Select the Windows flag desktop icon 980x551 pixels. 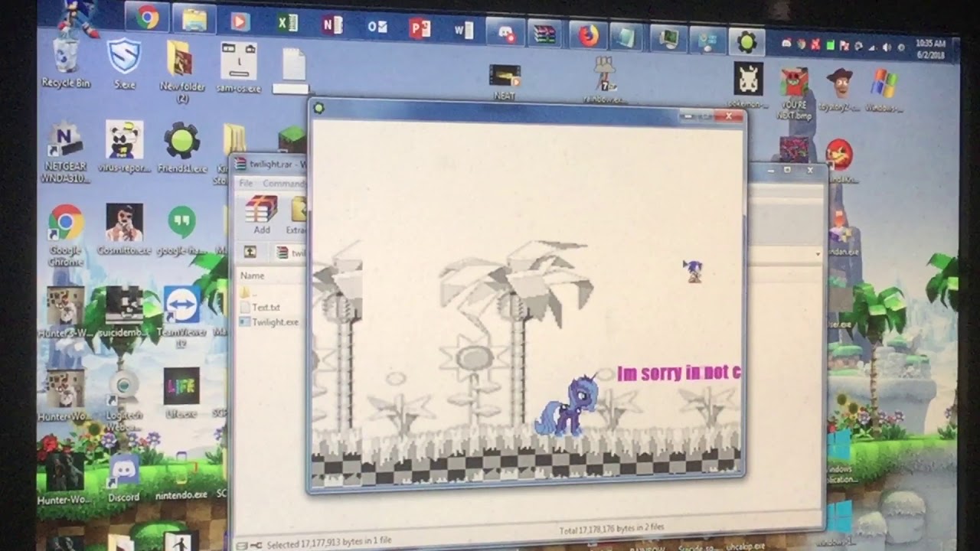884,90
